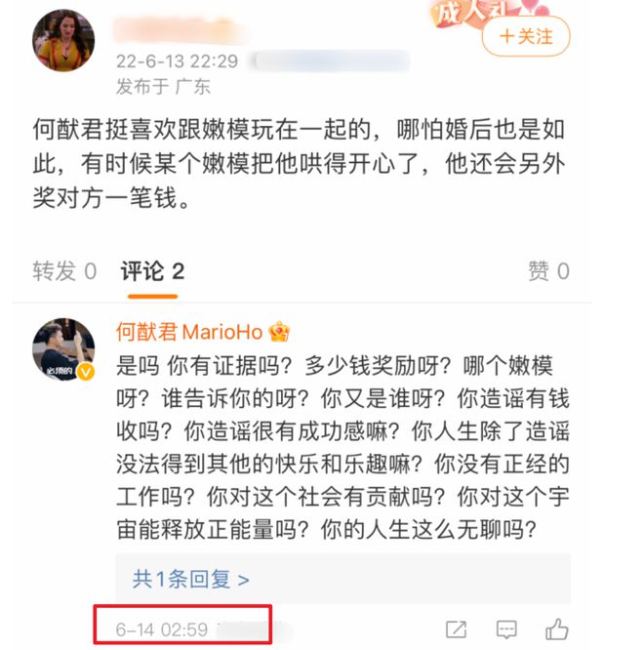Like the comment with thumbs-up icon
The height and width of the screenshot is (650, 644).
(x=556, y=630)
